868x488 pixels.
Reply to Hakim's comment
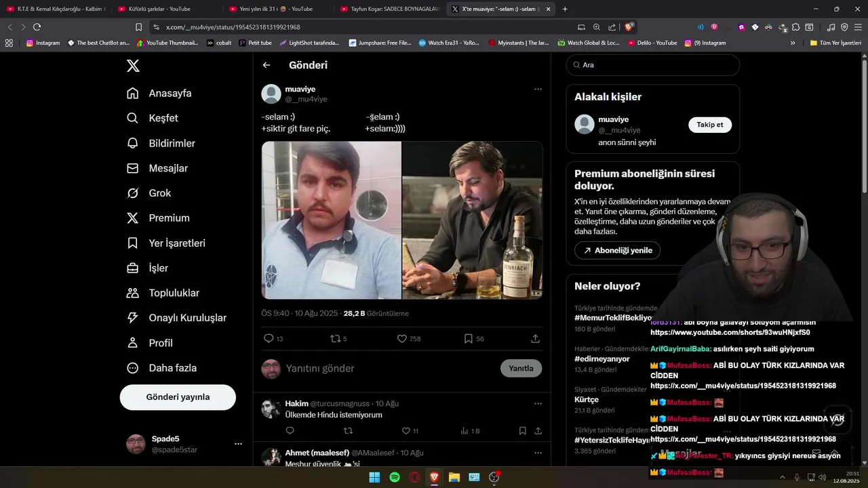290,430
